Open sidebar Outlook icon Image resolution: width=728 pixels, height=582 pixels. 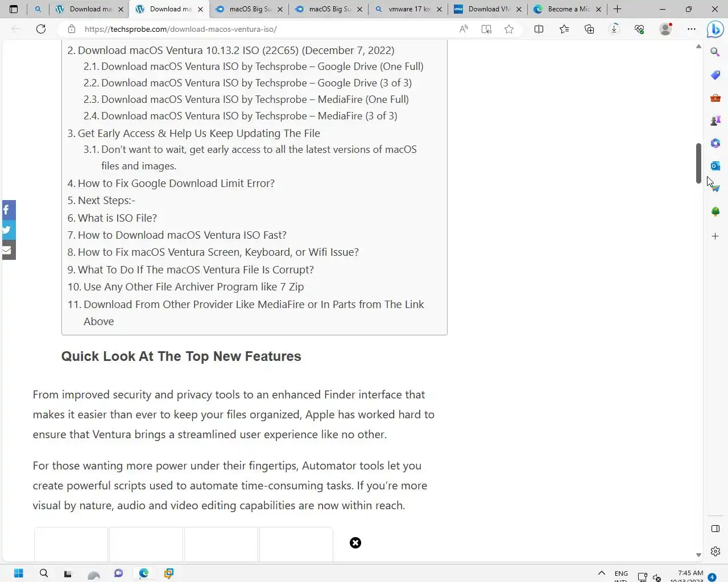pos(715,166)
